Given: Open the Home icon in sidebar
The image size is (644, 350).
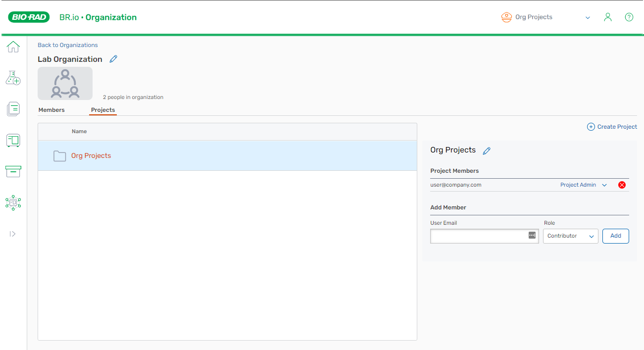Looking at the screenshot, I should click(13, 47).
